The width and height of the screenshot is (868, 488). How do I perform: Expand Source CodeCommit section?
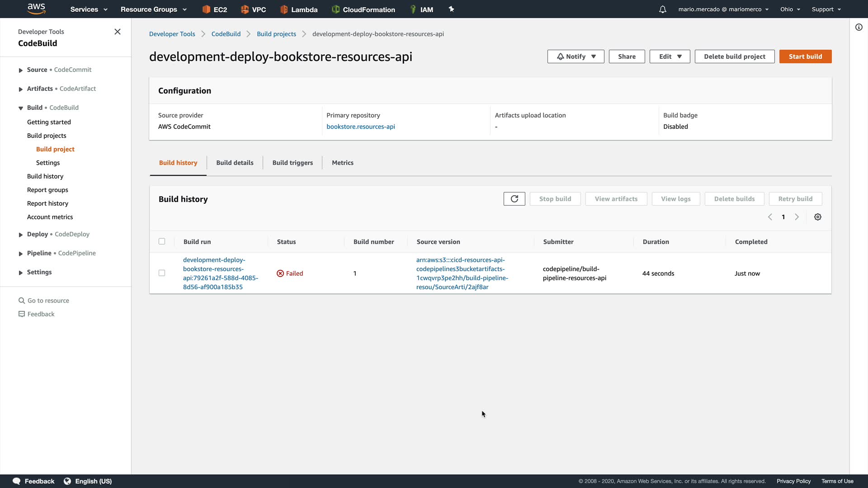[21, 70]
